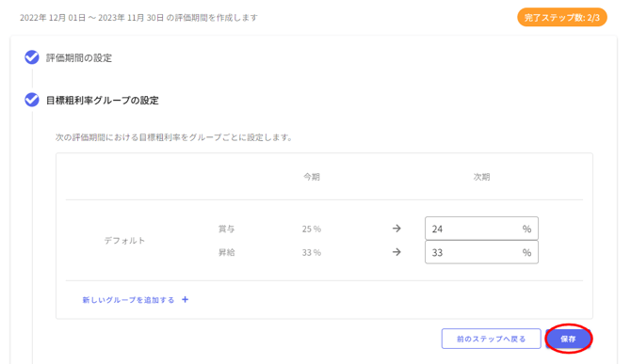
Task: Click checkmark icon beside 目標粗利率グループの設定
Action: (x=32, y=100)
